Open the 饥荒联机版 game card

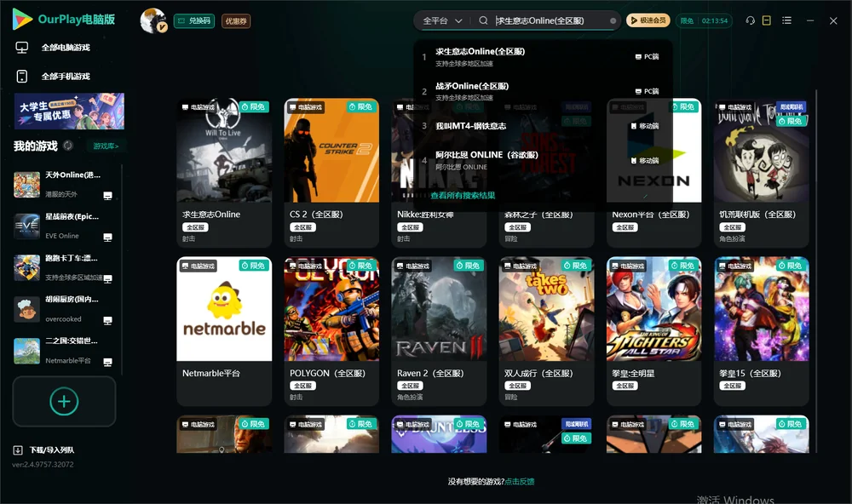click(761, 173)
